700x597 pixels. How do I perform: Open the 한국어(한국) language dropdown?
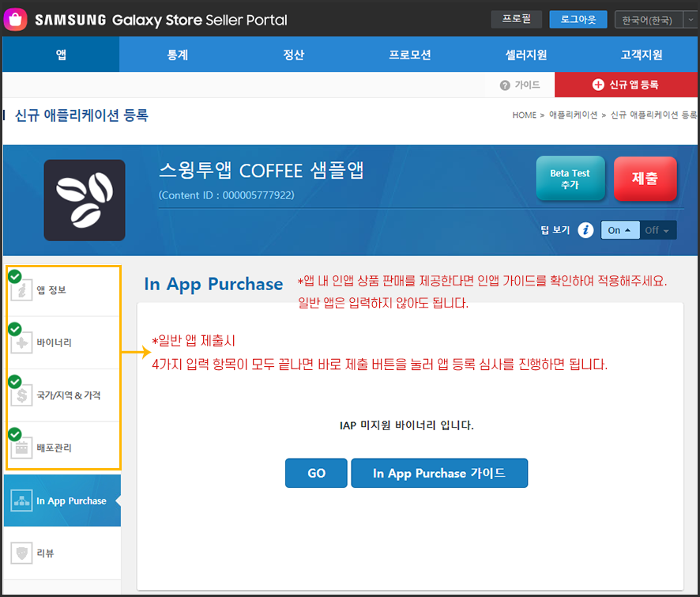[x=655, y=20]
